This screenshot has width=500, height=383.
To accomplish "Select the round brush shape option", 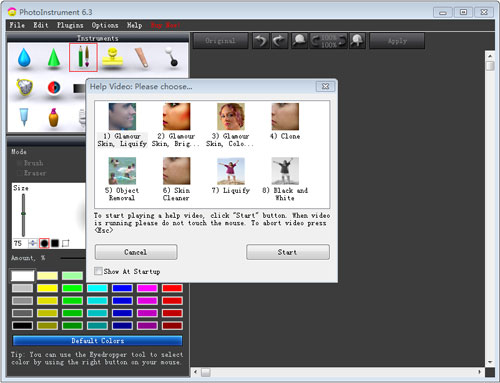I will (x=44, y=243).
